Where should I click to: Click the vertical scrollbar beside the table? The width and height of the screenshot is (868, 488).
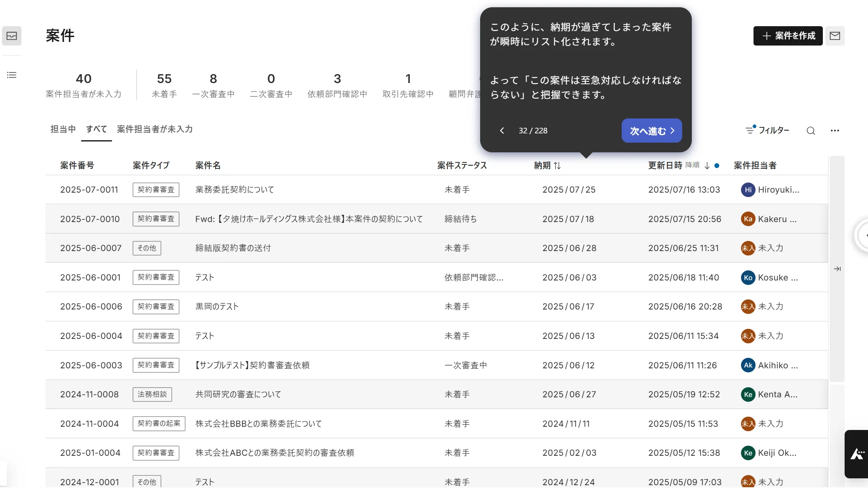pos(837,269)
